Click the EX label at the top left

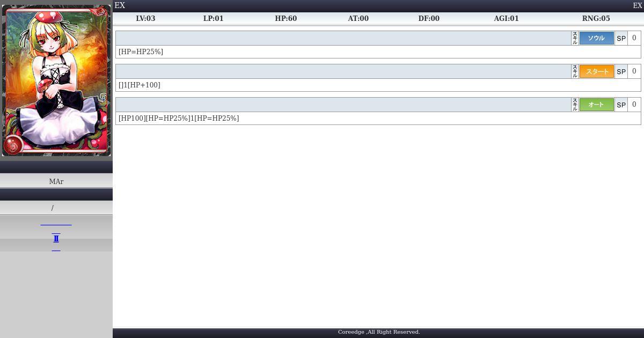(120, 5)
